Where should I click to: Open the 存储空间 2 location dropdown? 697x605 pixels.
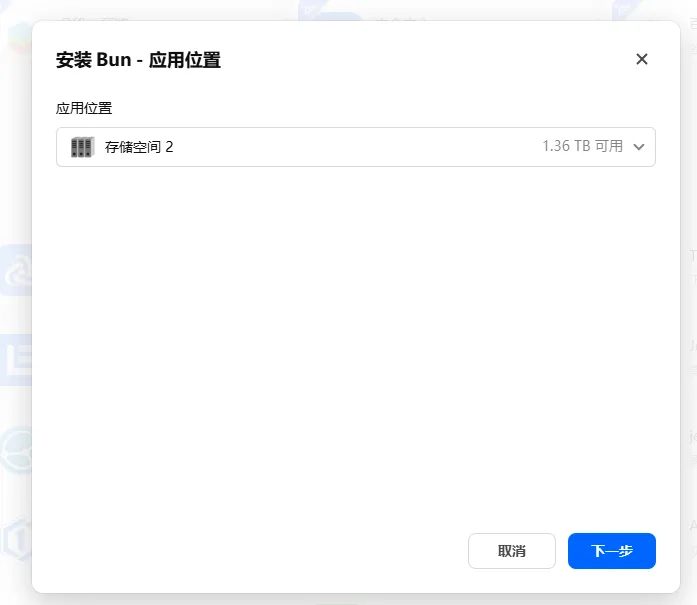point(356,147)
